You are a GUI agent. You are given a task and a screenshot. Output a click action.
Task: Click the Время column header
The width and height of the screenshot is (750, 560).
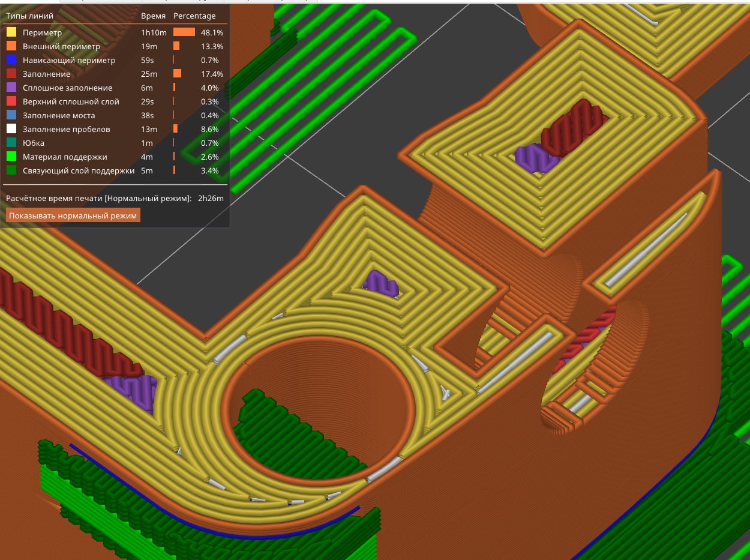[x=153, y=16]
